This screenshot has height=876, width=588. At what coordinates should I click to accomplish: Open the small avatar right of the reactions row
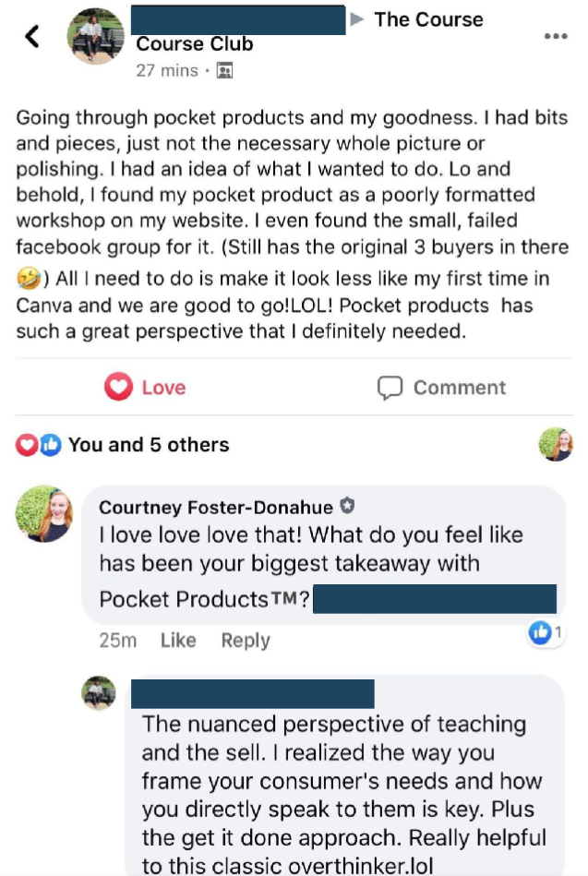556,445
